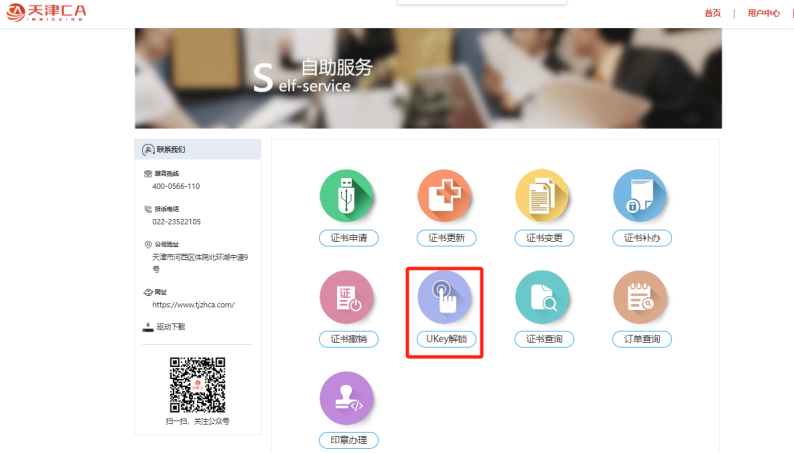Open the UKey解锁 hand-touch icon
Viewport: 794px width, 453px height.
[444, 297]
